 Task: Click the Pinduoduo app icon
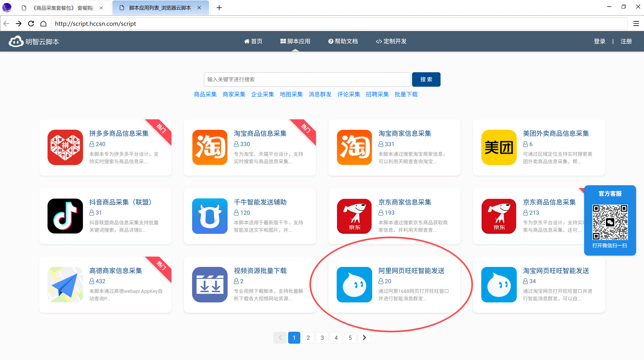pyautogui.click(x=65, y=147)
